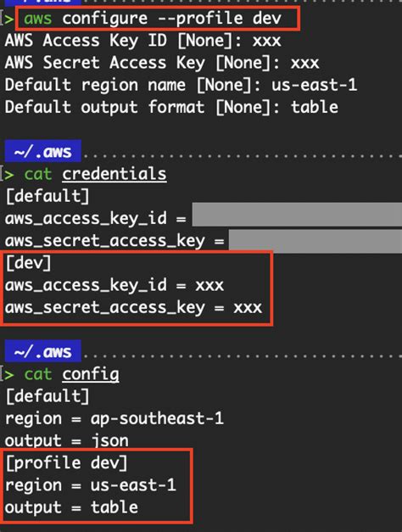Click the blue ~/.aws directory badge above credentials

[42, 151]
